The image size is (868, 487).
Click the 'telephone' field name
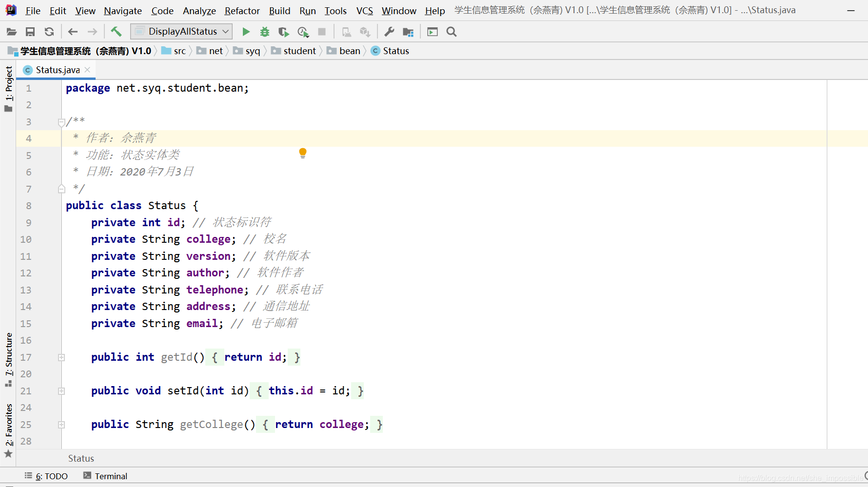tap(215, 290)
